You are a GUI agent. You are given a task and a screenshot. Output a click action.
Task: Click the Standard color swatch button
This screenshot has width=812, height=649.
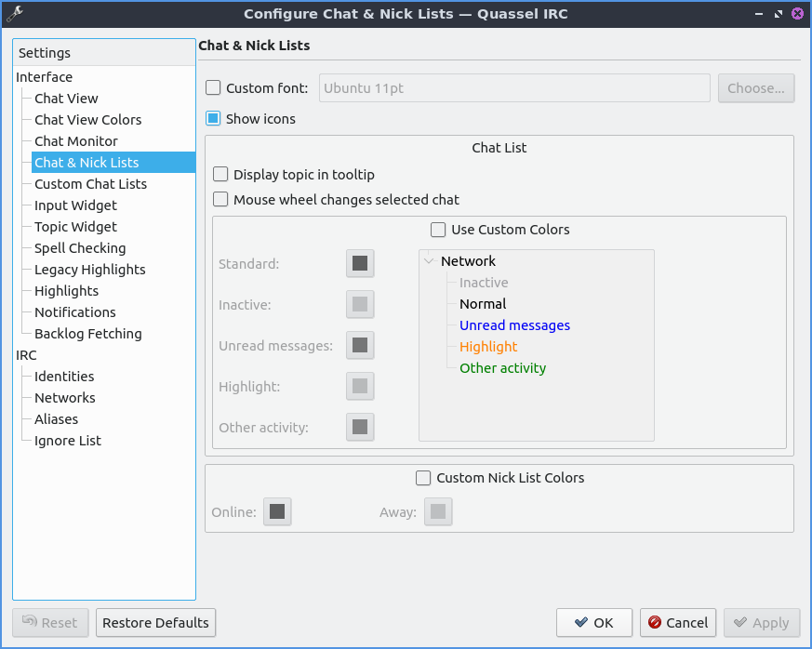(360, 263)
